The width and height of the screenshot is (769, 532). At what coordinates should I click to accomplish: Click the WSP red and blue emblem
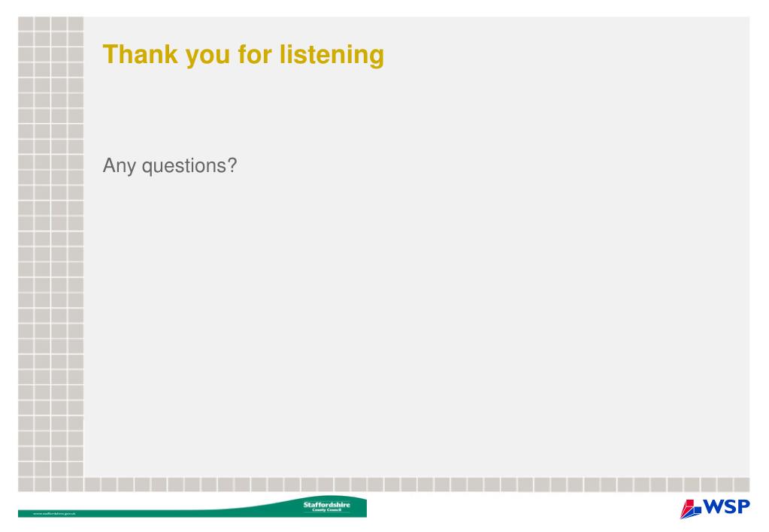(691, 509)
